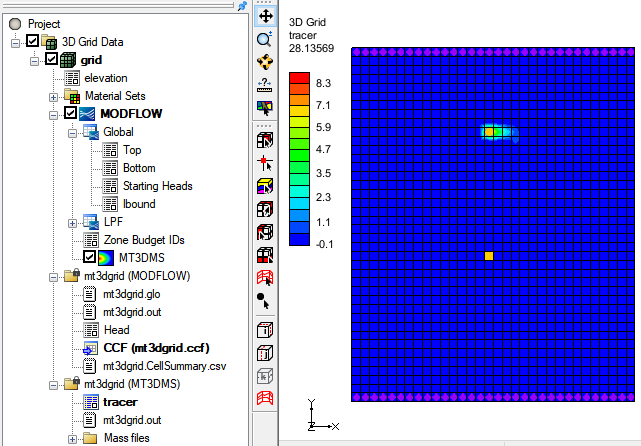The height and width of the screenshot is (446, 641).
Task: Click the mt3dgrid (MODFLOW) folder label
Action: tap(137, 276)
